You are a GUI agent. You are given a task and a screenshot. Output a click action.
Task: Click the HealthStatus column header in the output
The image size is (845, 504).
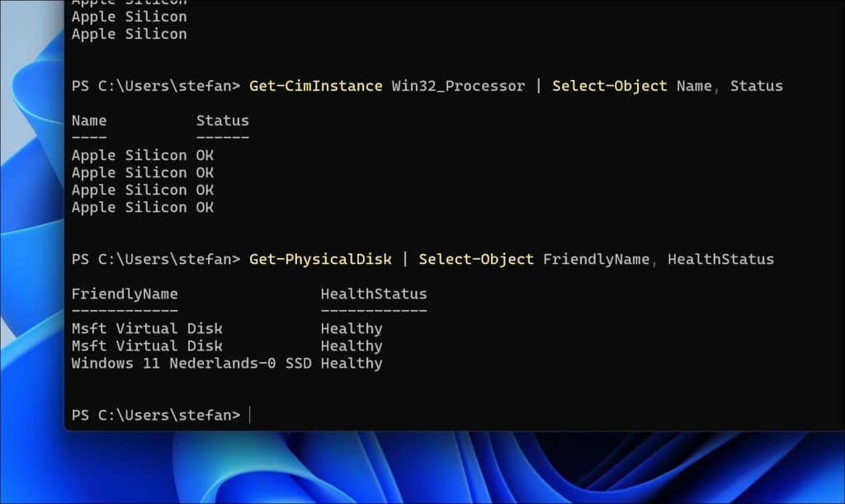click(374, 294)
